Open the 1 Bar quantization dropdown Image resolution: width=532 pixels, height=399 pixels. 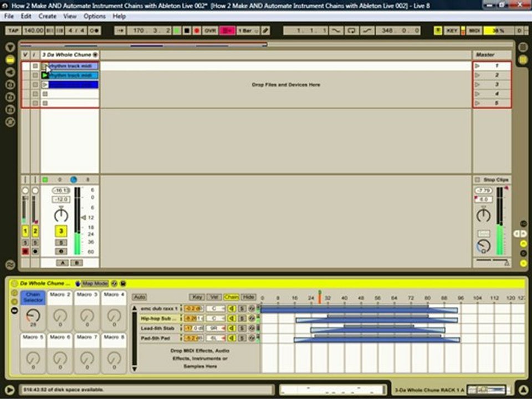tap(248, 30)
